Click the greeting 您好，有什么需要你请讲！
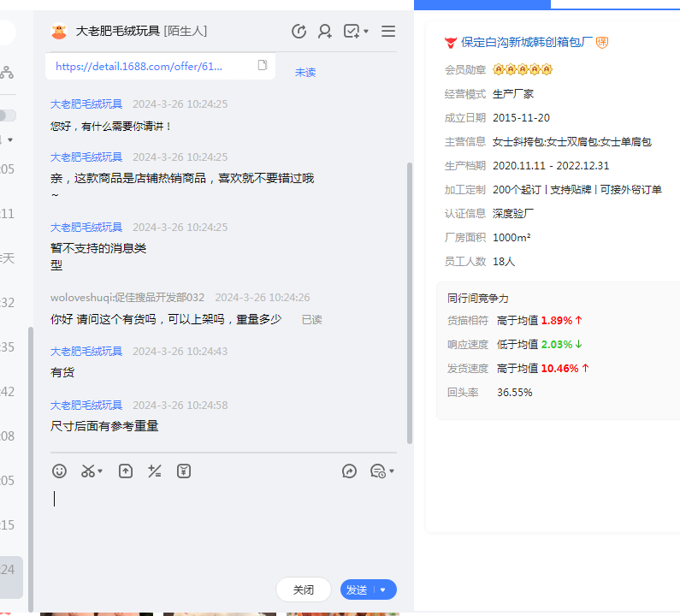The height and width of the screenshot is (616, 680). coord(111,127)
